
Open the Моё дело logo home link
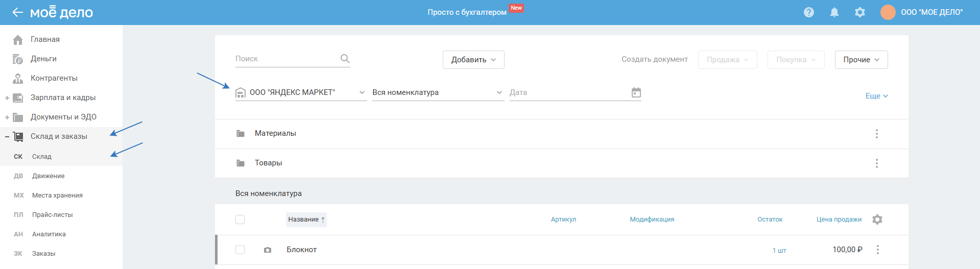click(x=62, y=12)
